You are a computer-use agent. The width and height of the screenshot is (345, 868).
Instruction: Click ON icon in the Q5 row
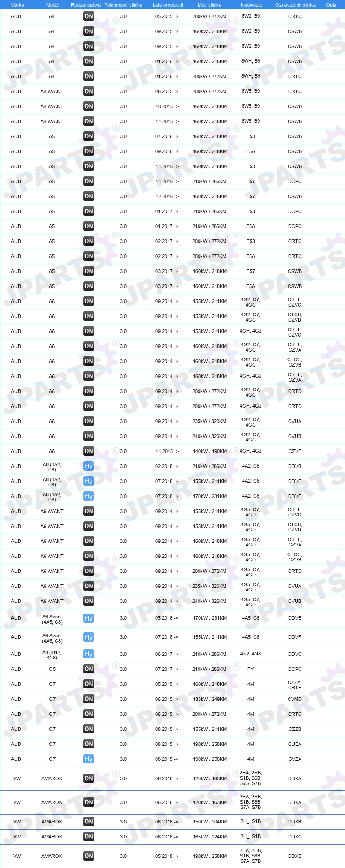pyautogui.click(x=89, y=669)
